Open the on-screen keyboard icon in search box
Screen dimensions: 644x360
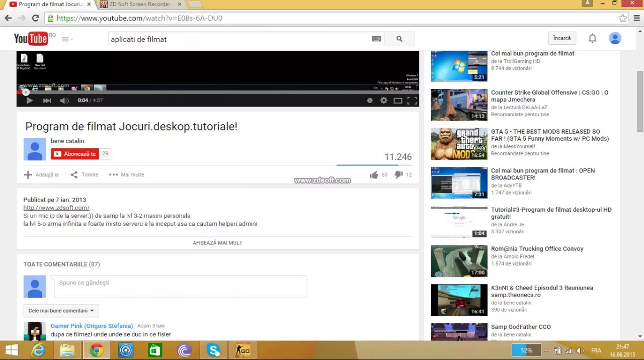pyautogui.click(x=376, y=39)
